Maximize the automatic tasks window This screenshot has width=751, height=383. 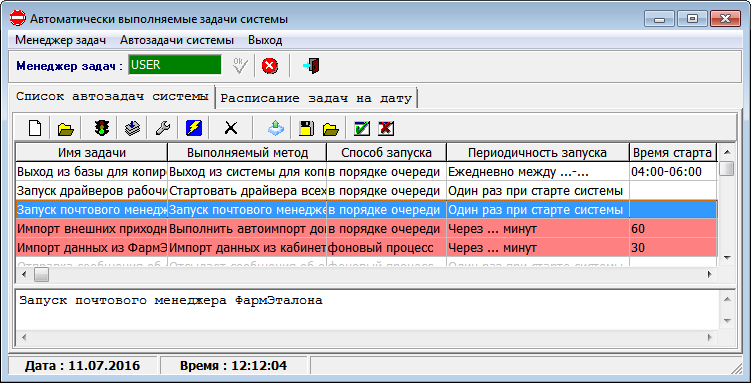click(x=692, y=19)
